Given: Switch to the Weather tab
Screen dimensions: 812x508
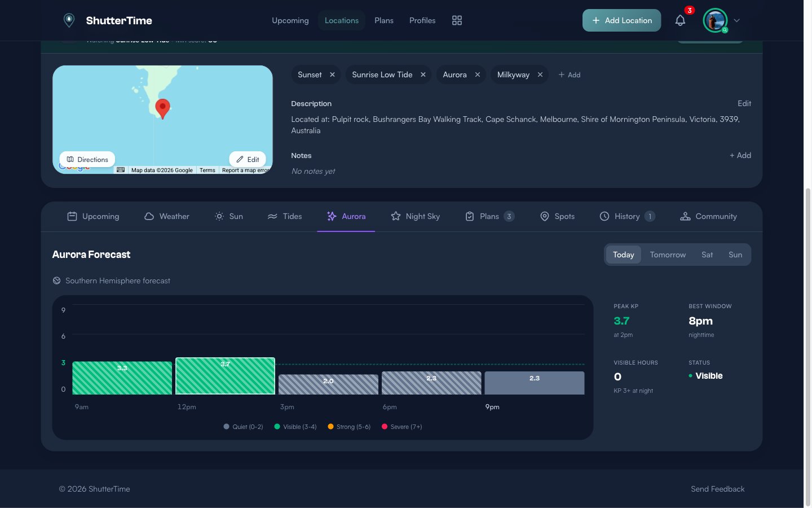Looking at the screenshot, I should 167,216.
